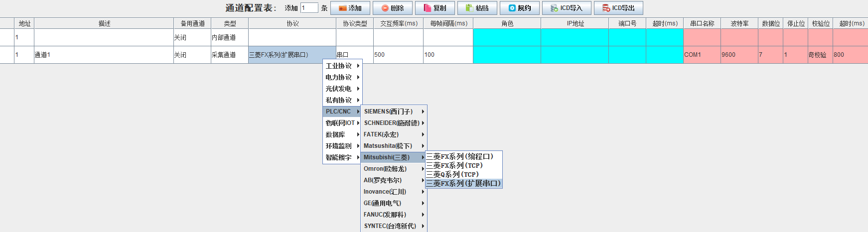Type in the 添加 row count field
The width and height of the screenshot is (868, 232).
coord(309,8)
